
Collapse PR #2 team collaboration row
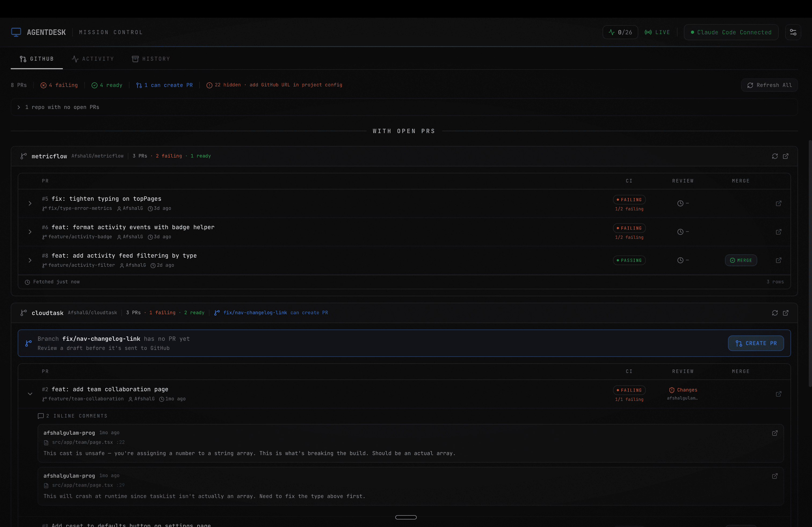pyautogui.click(x=30, y=394)
